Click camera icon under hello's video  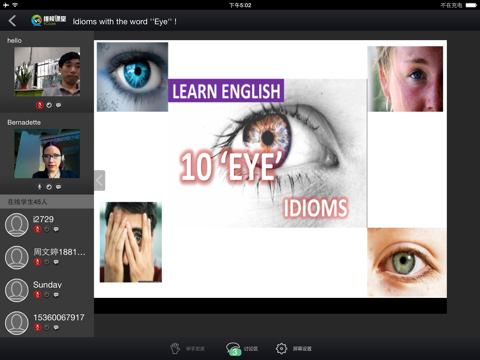coord(49,105)
